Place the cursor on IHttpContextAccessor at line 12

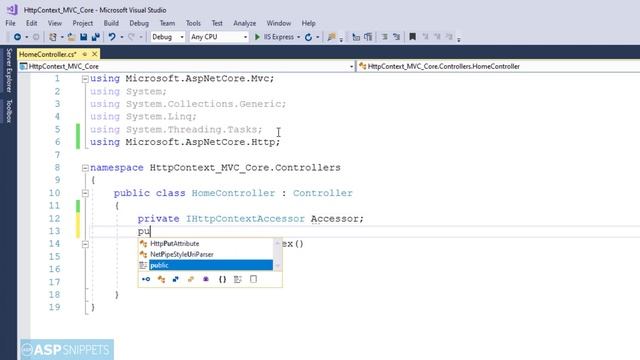tap(245, 219)
